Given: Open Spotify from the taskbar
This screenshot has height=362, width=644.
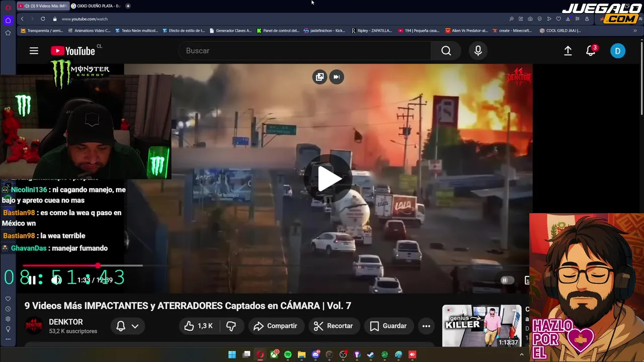Looking at the screenshot, I should pos(288,354).
